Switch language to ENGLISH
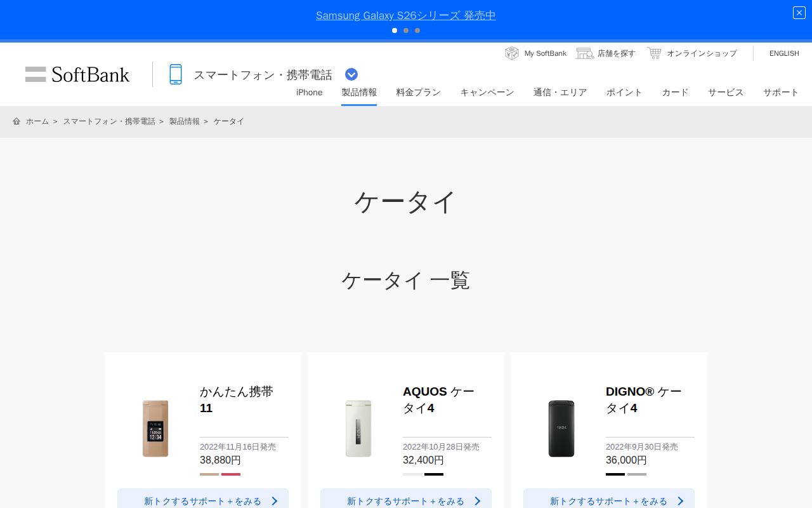The width and height of the screenshot is (812, 508). click(x=784, y=53)
